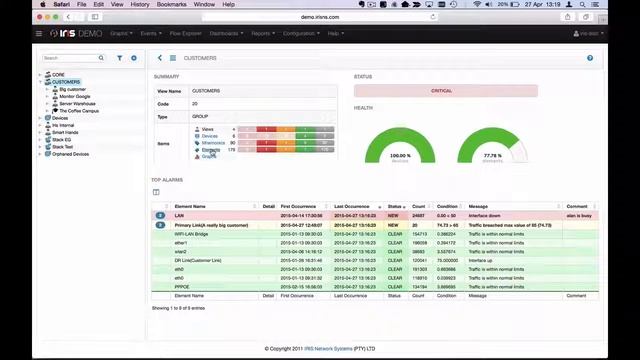
Task: Click the Devices folder icon in the tree
Action: [x=48, y=118]
